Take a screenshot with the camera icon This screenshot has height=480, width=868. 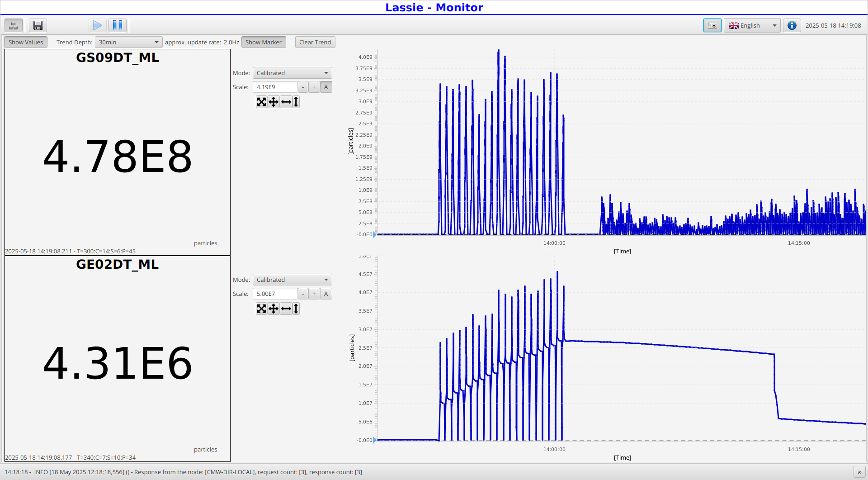712,25
